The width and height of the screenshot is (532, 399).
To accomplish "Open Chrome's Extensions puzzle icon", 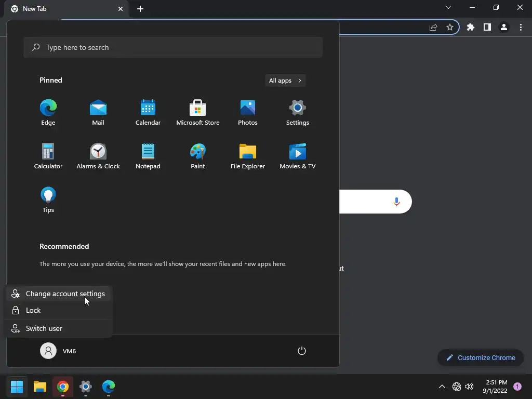I will pyautogui.click(x=470, y=27).
